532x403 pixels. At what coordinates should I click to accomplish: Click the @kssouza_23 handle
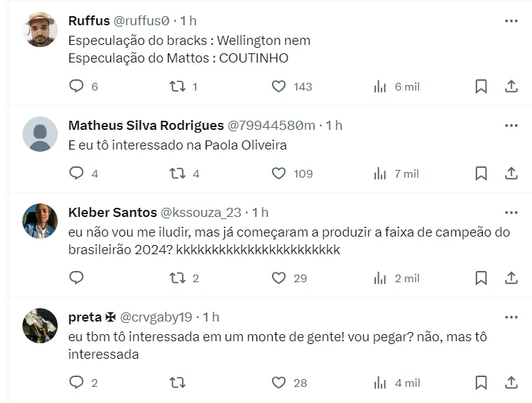point(200,212)
